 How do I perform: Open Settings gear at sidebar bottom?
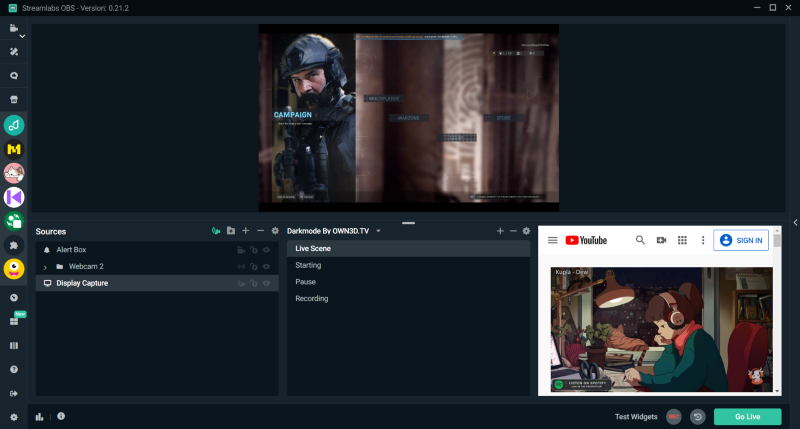[14, 417]
